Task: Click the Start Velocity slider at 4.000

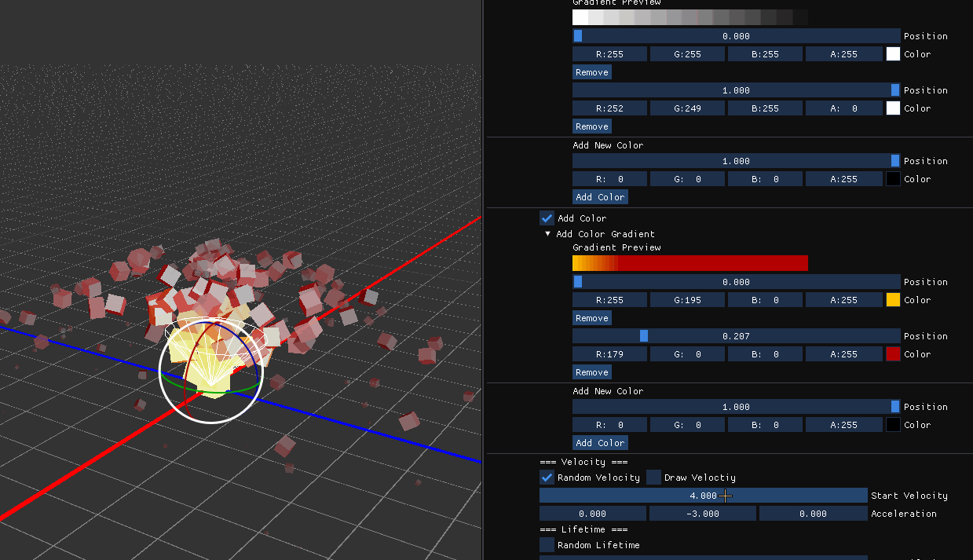Action: pyautogui.click(x=703, y=496)
